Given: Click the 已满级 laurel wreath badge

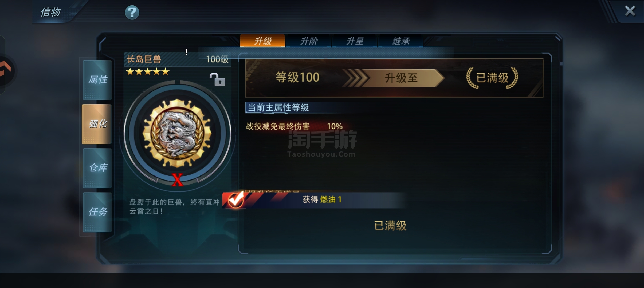Looking at the screenshot, I should click(x=492, y=78).
